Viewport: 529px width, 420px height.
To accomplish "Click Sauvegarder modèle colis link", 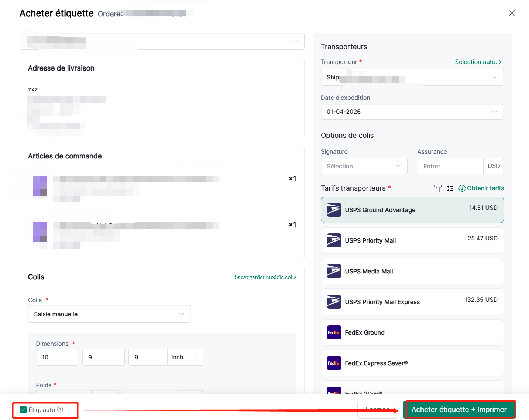I will [x=265, y=277].
